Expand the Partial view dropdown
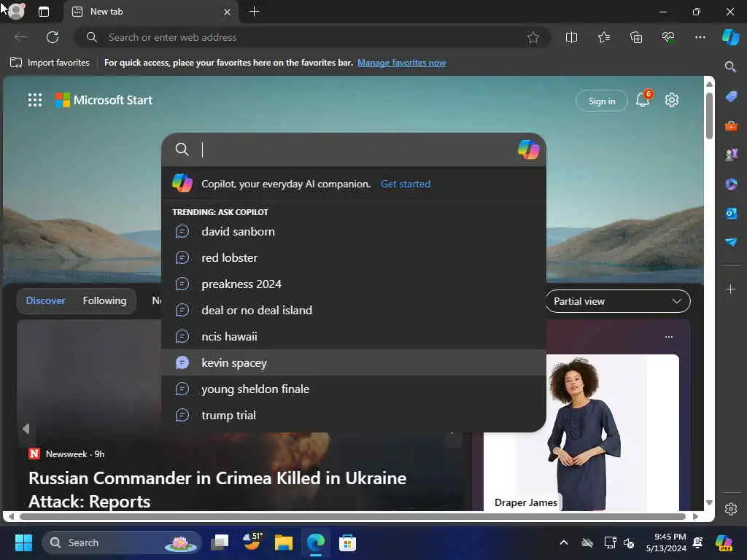 coord(618,301)
